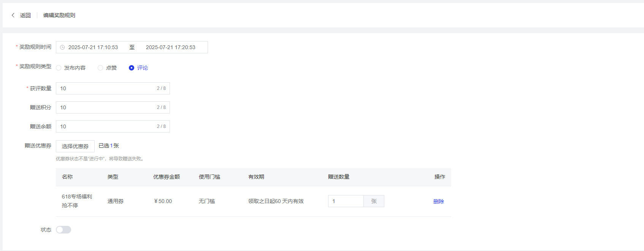644x251 pixels.
Task: Click the clock icon in date range
Action: [x=62, y=47]
